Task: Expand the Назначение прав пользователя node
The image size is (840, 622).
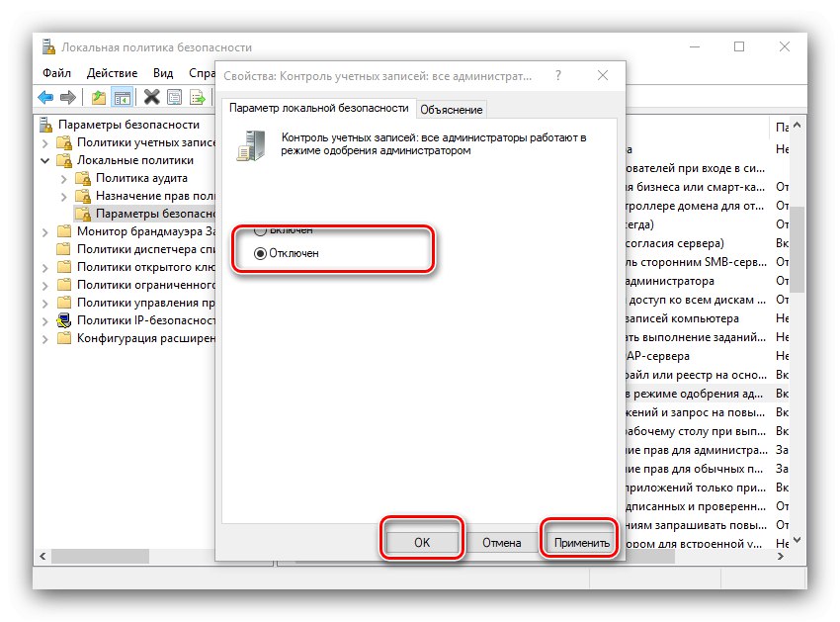Action: pos(64,196)
